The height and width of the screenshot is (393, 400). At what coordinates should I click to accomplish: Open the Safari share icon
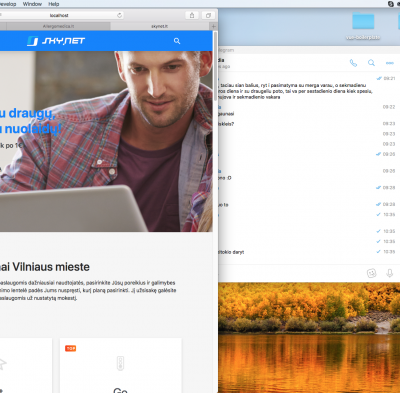pyautogui.click(x=192, y=15)
